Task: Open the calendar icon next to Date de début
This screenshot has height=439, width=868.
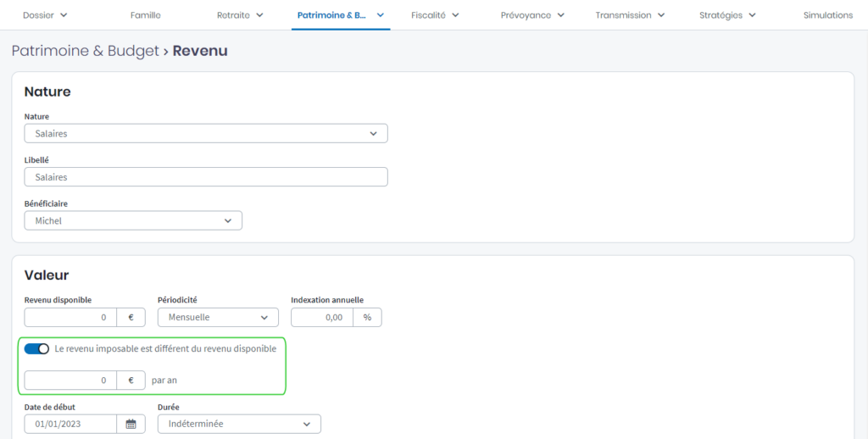Action: 131,424
